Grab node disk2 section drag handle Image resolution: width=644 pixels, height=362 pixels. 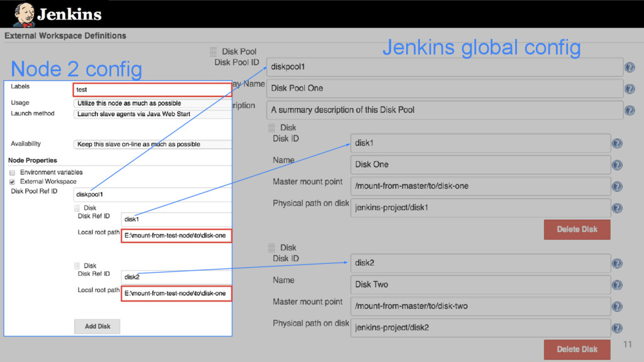click(x=77, y=266)
